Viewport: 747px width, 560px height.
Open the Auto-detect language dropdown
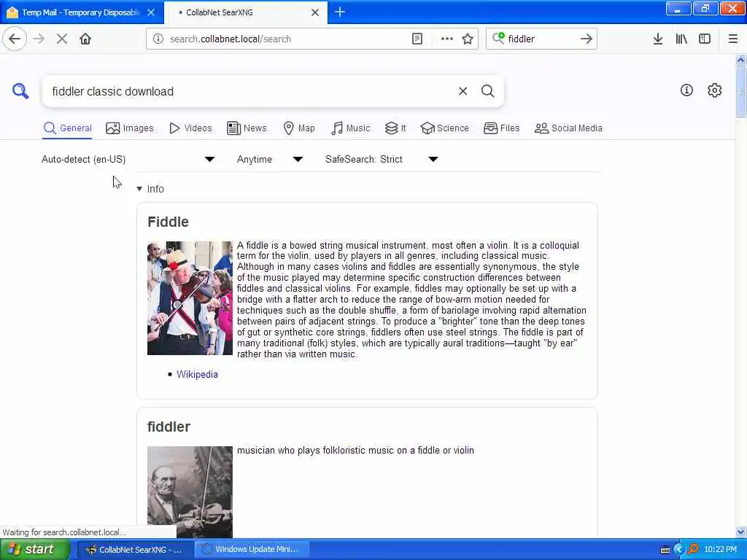click(128, 159)
